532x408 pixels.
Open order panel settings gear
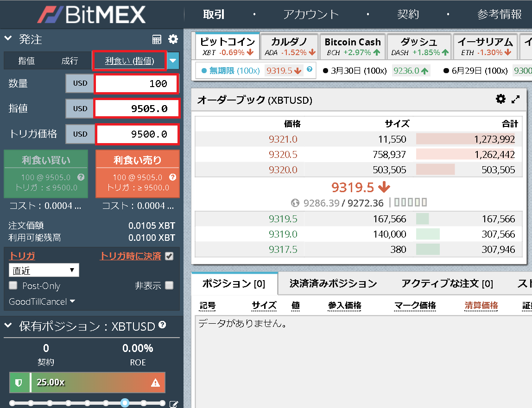pyautogui.click(x=173, y=39)
